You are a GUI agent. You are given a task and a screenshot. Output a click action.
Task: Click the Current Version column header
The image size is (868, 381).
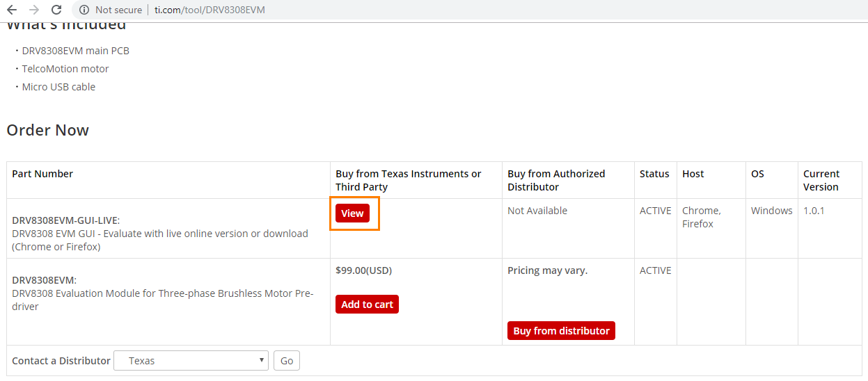coord(821,180)
